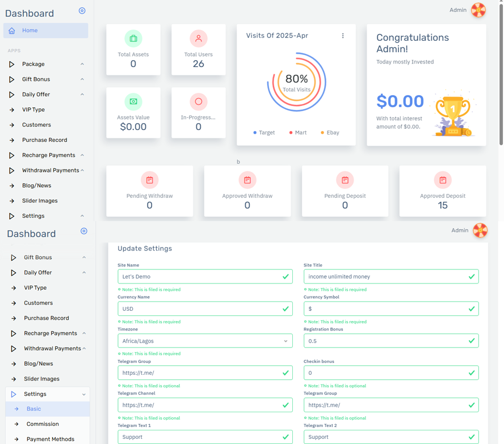Click the Pending Withdraw calendar icon
The image size is (504, 444).
(x=150, y=180)
